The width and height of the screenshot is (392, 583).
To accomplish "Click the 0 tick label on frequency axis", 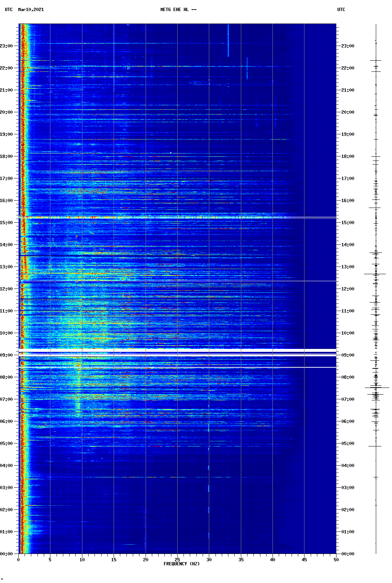I will [18, 559].
